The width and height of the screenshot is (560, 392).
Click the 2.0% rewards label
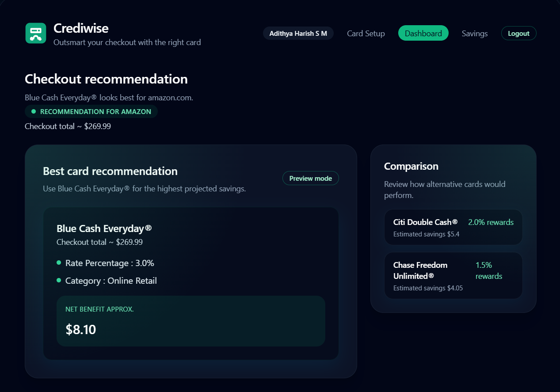point(491,222)
